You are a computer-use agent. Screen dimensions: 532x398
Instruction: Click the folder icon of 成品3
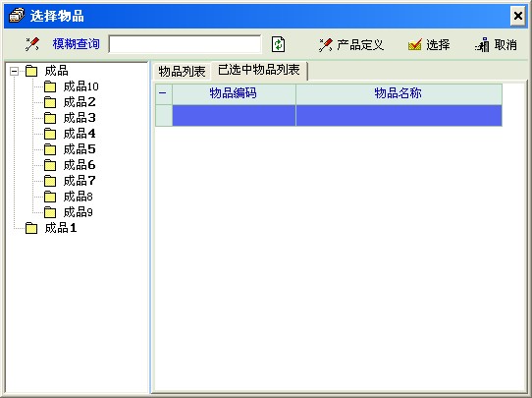(x=50, y=118)
